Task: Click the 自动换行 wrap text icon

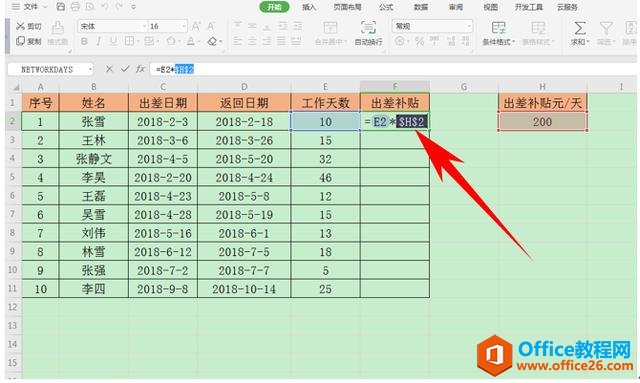Action: point(369,28)
